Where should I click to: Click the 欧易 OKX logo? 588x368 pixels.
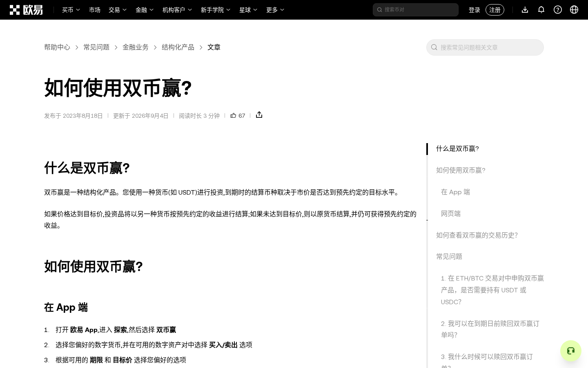click(26, 10)
